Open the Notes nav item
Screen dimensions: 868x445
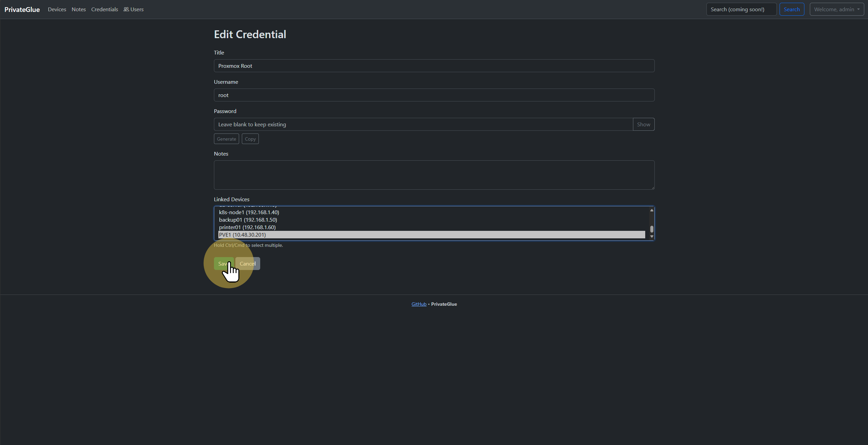79,10
